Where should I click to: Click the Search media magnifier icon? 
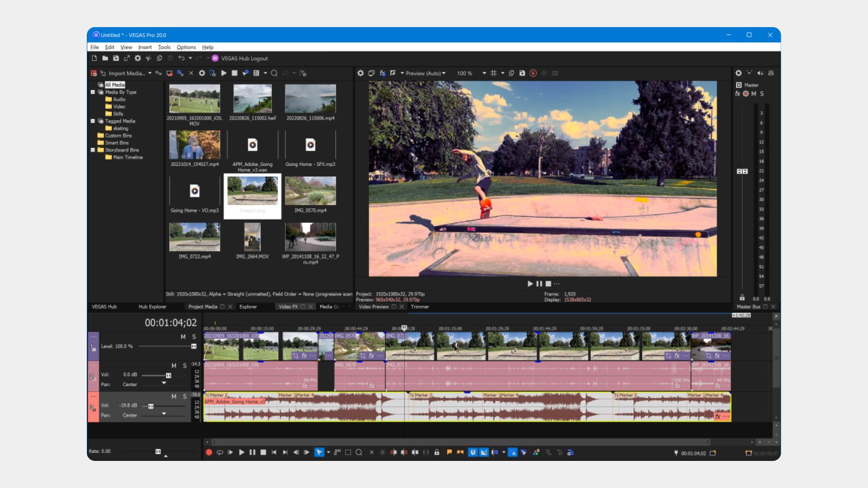click(275, 73)
